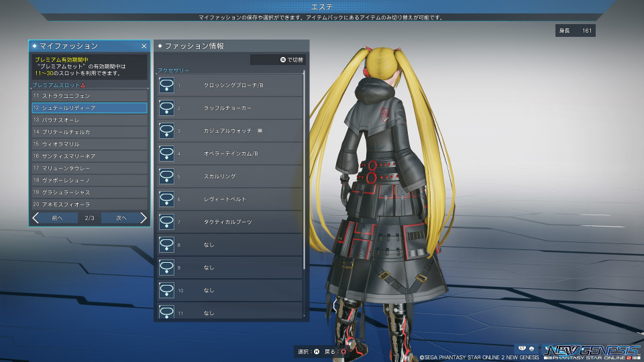Screen dimensions: 644x362
Task: Click the プレミアム有効期間中 notice text
Action: [x=62, y=60]
